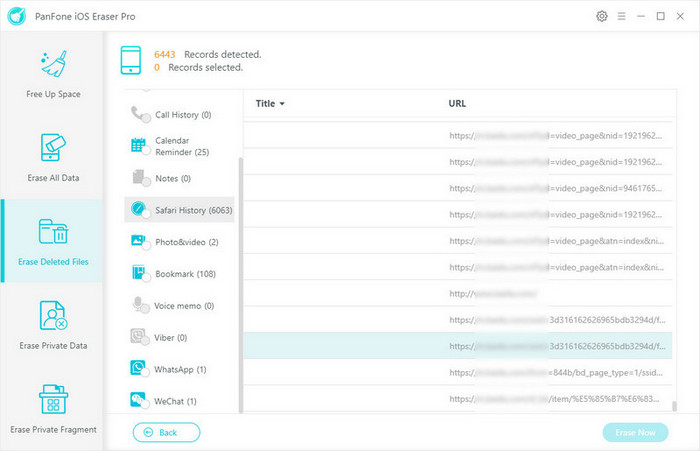Click the Viber icon
The image size is (700, 451).
(140, 337)
